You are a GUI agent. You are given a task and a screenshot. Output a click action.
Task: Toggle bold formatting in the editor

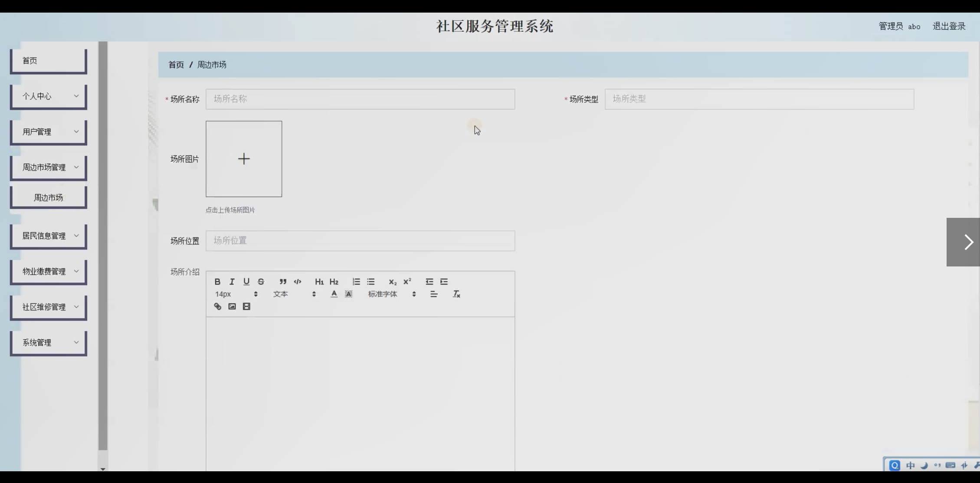point(217,282)
